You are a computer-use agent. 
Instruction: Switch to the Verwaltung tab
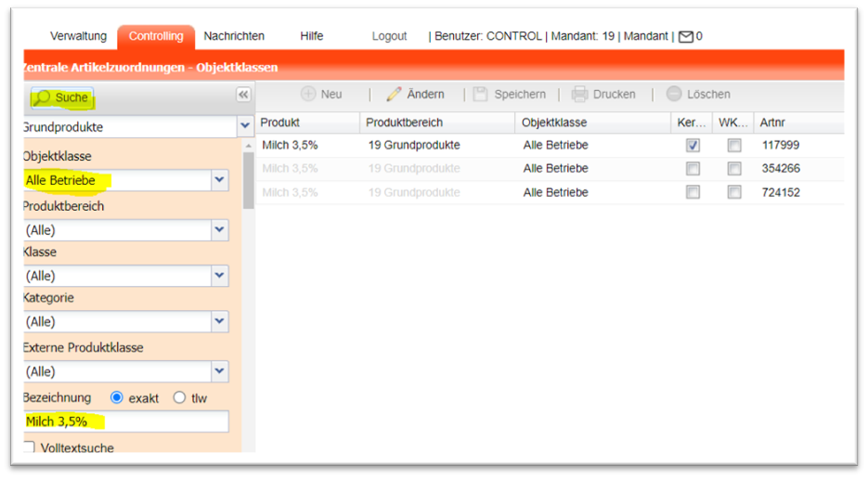(x=78, y=36)
